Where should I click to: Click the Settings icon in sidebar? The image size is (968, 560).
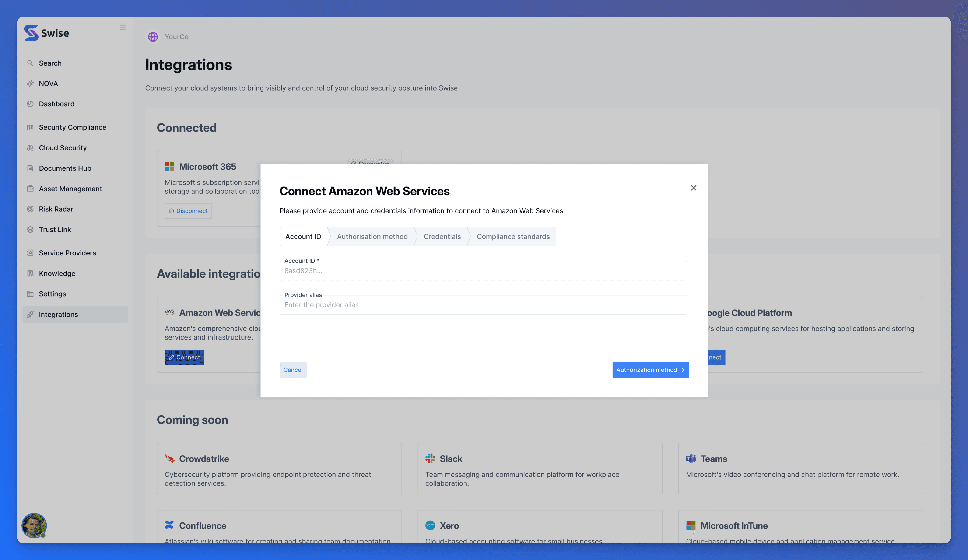point(30,294)
